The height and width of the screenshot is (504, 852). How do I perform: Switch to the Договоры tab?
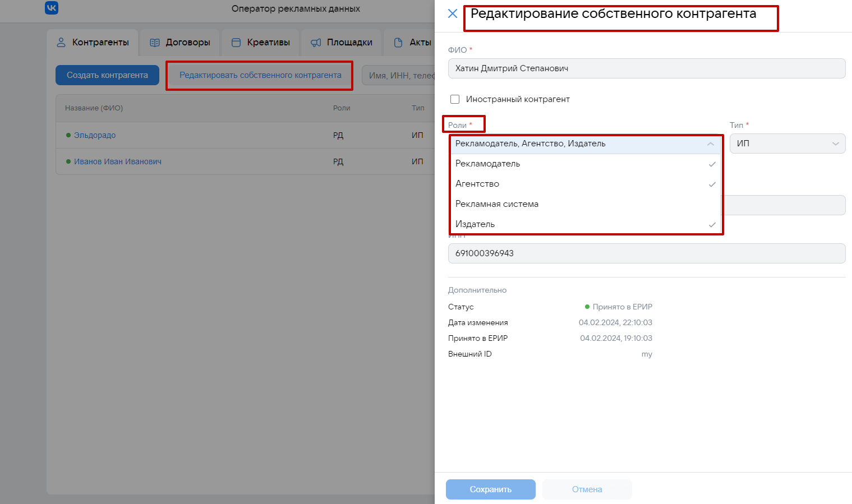(188, 43)
